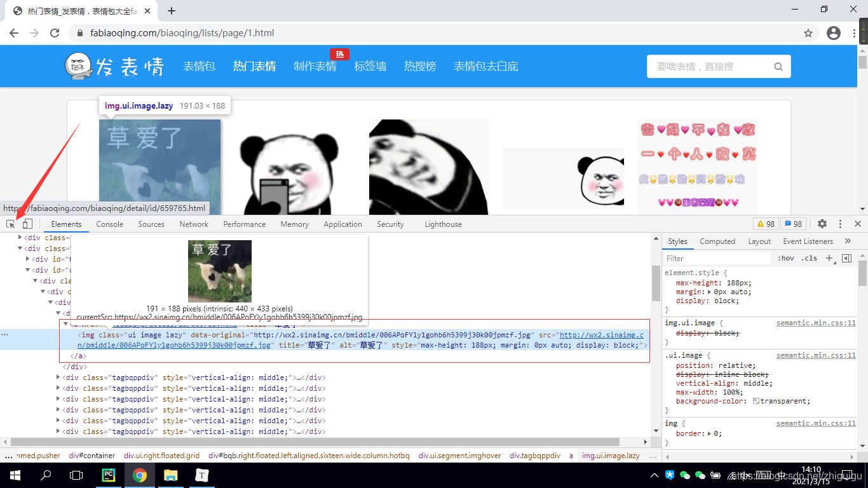Image resolution: width=868 pixels, height=488 pixels.
Task: Click the 发表情 site logo
Action: tap(114, 66)
